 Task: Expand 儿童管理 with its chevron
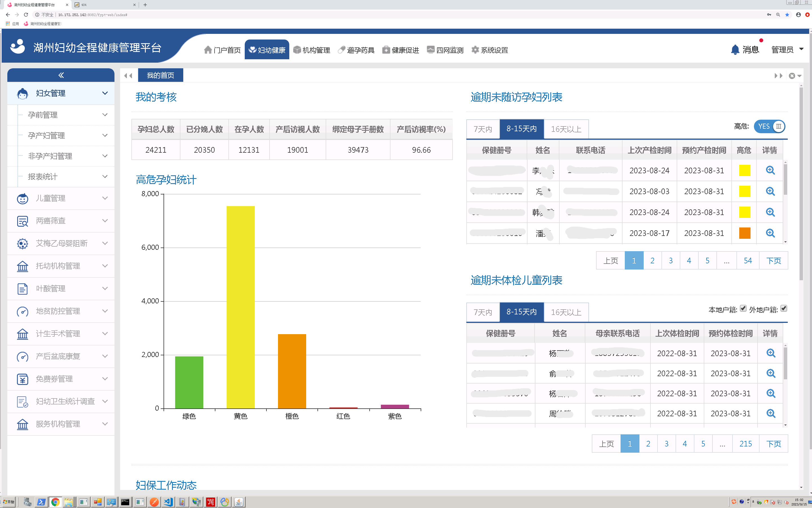click(x=105, y=198)
